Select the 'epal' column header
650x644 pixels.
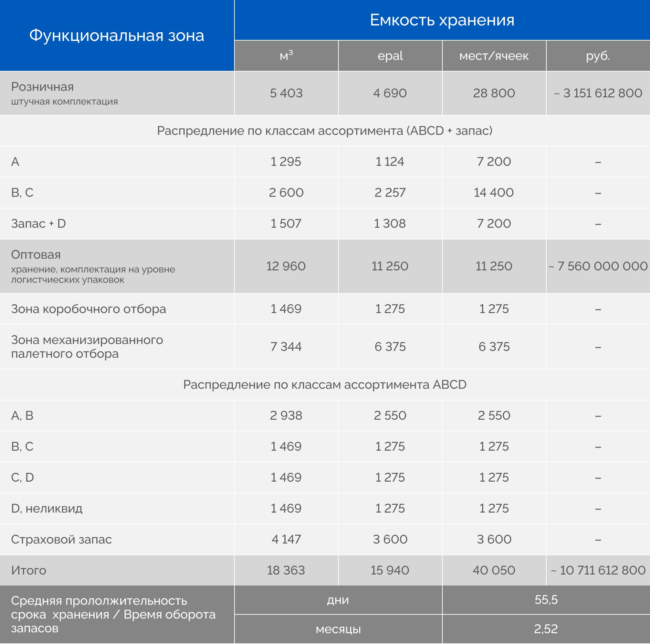pos(390,56)
